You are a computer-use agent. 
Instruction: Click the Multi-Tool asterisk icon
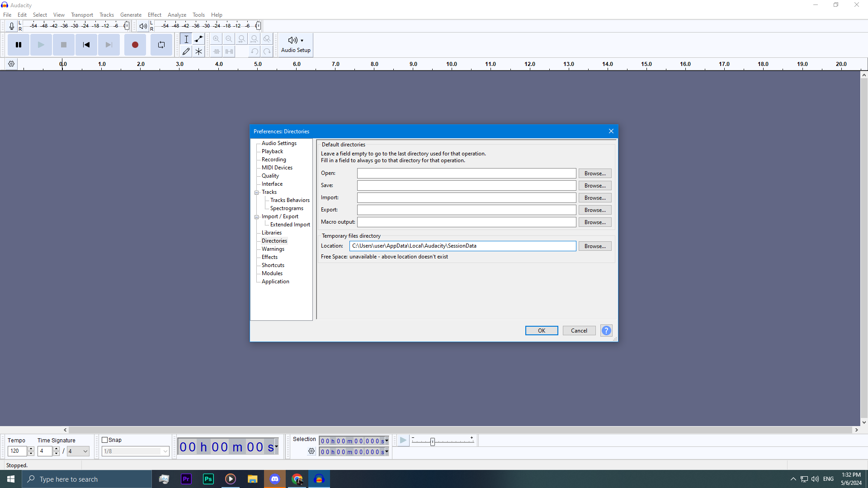[198, 52]
